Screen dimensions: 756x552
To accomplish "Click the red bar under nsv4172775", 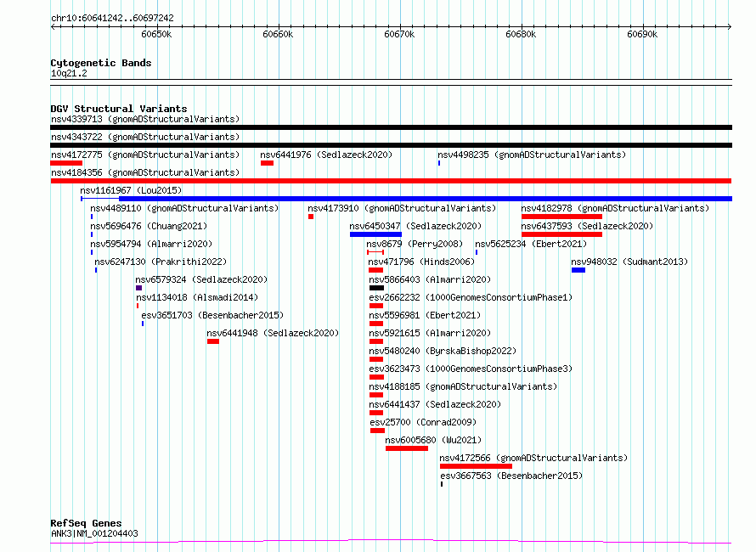I will coord(66,163).
